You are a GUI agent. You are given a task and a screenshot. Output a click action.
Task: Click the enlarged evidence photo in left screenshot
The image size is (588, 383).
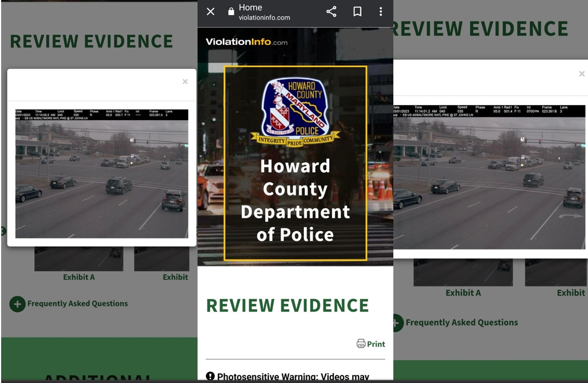102,174
